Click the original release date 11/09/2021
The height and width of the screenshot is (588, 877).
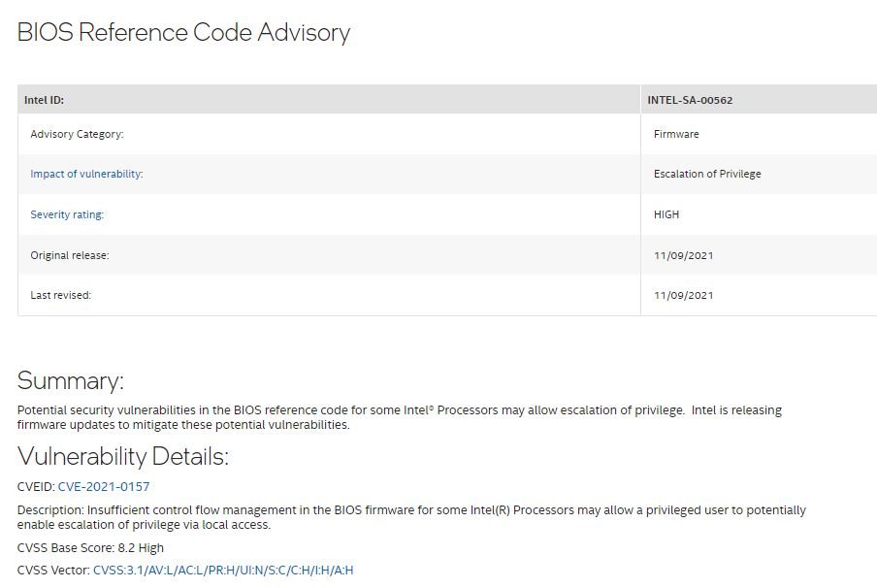pos(684,256)
